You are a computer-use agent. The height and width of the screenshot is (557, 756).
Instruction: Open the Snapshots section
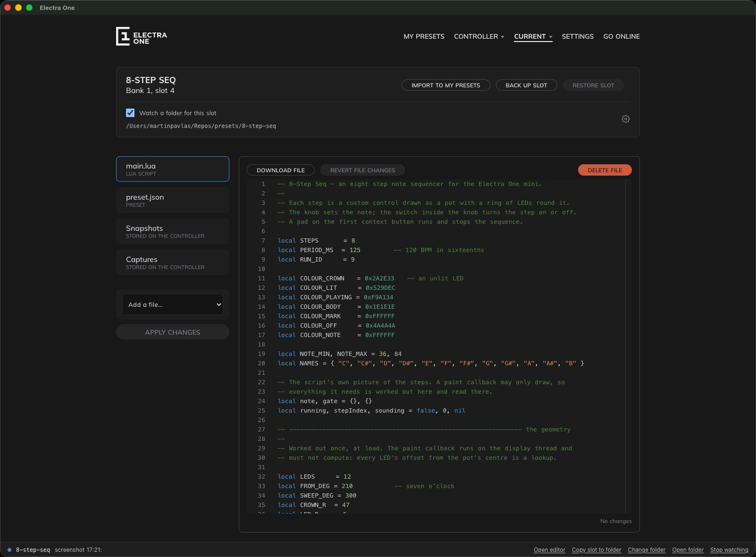173,231
